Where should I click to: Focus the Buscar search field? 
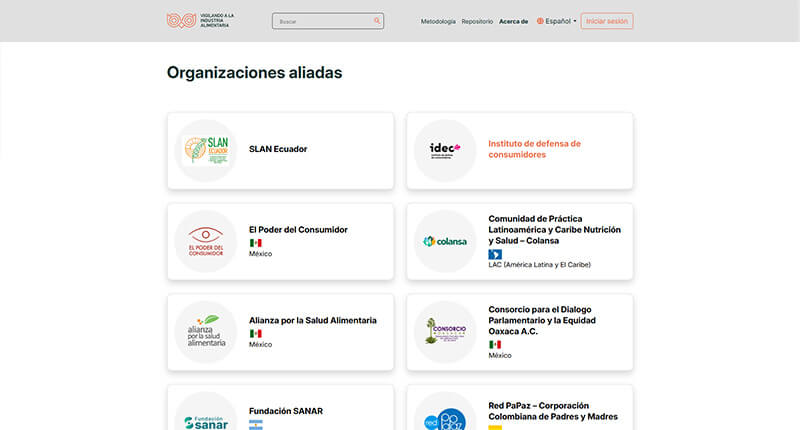pos(320,21)
